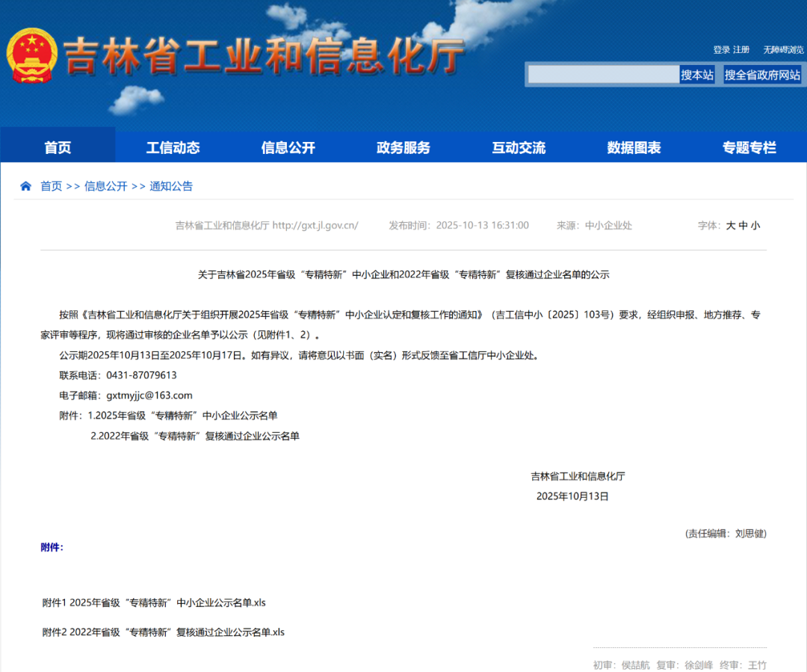This screenshot has height=672, width=807.
Task: Click the 吉林省工业和信息化厅 header title
Action: click(264, 55)
